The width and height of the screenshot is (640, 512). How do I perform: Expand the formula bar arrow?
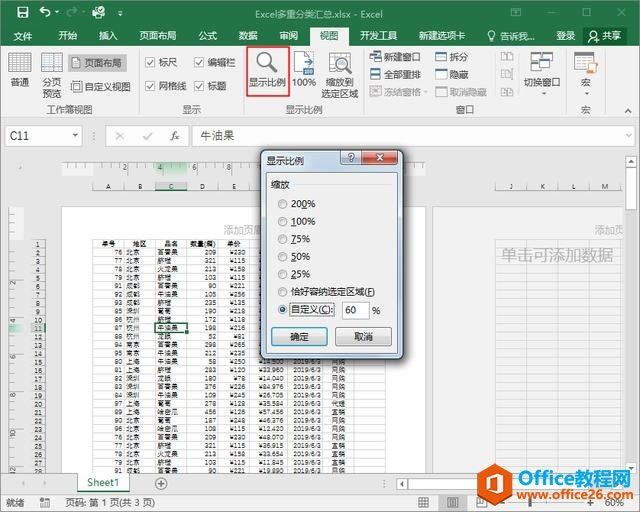629,135
